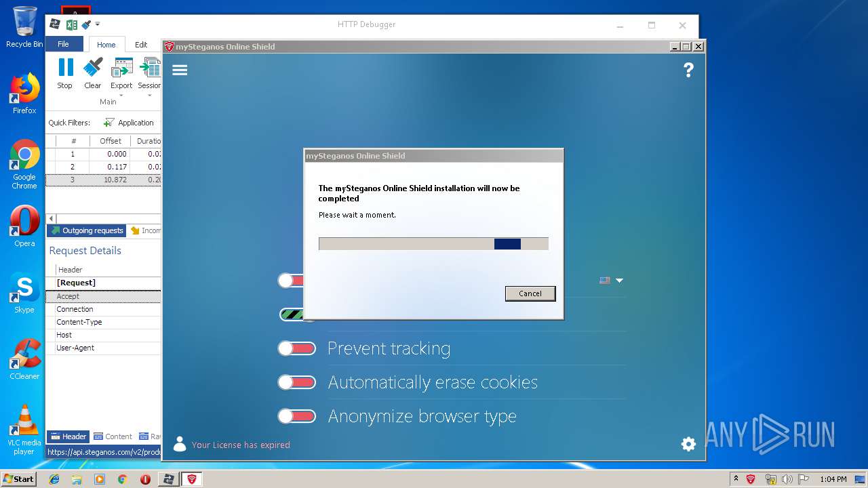Viewport: 868px width, 488px height.
Task: Open the country flag dropdown
Action: (611, 281)
